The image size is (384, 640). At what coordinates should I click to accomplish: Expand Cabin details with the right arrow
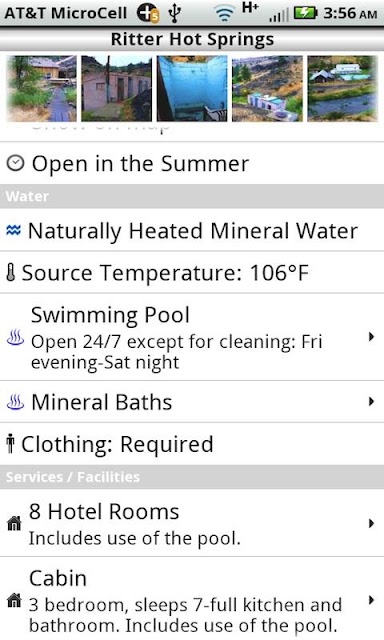(371, 600)
